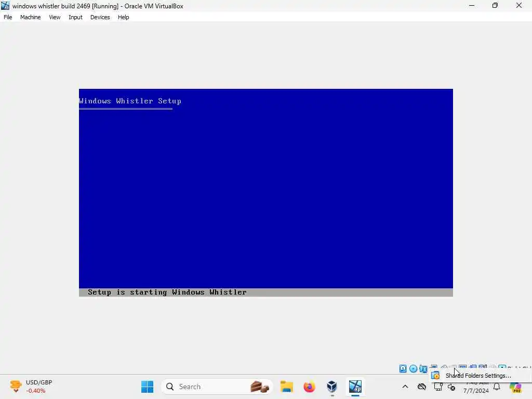This screenshot has width=532, height=399.
Task: Open the Input menu
Action: click(75, 17)
